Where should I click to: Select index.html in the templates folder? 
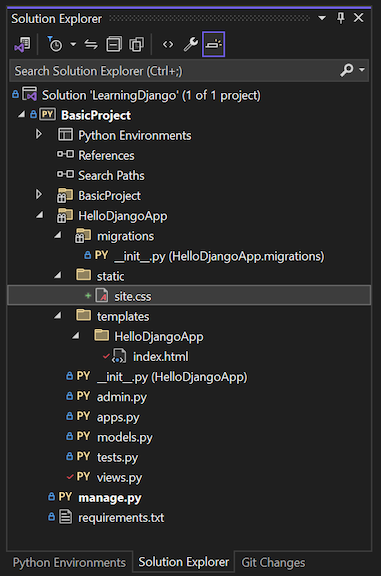161,356
